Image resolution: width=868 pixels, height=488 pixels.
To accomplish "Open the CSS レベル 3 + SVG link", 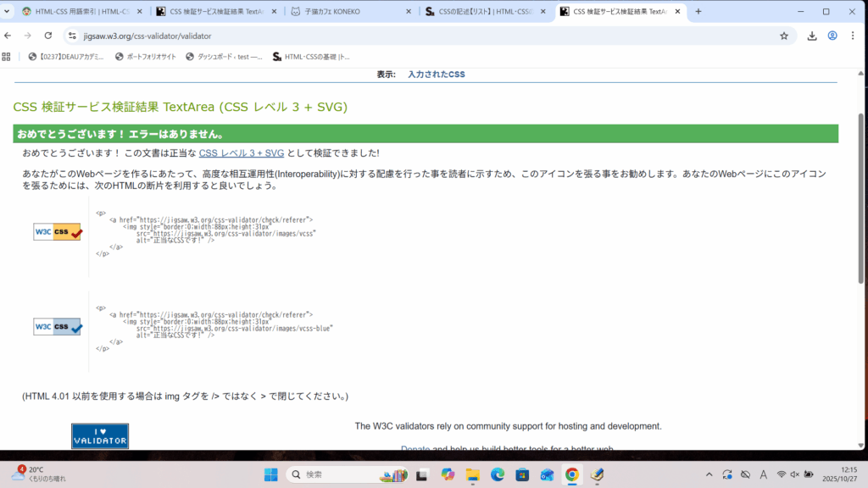I will tap(241, 153).
